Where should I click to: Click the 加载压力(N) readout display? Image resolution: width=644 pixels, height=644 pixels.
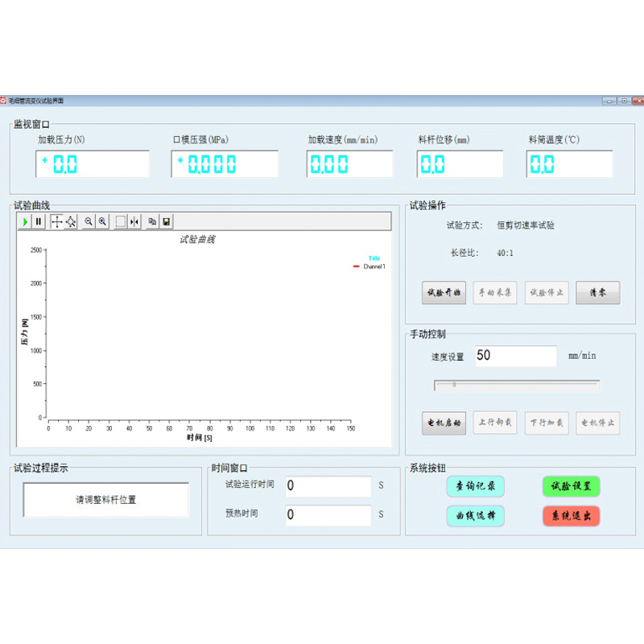tap(93, 164)
